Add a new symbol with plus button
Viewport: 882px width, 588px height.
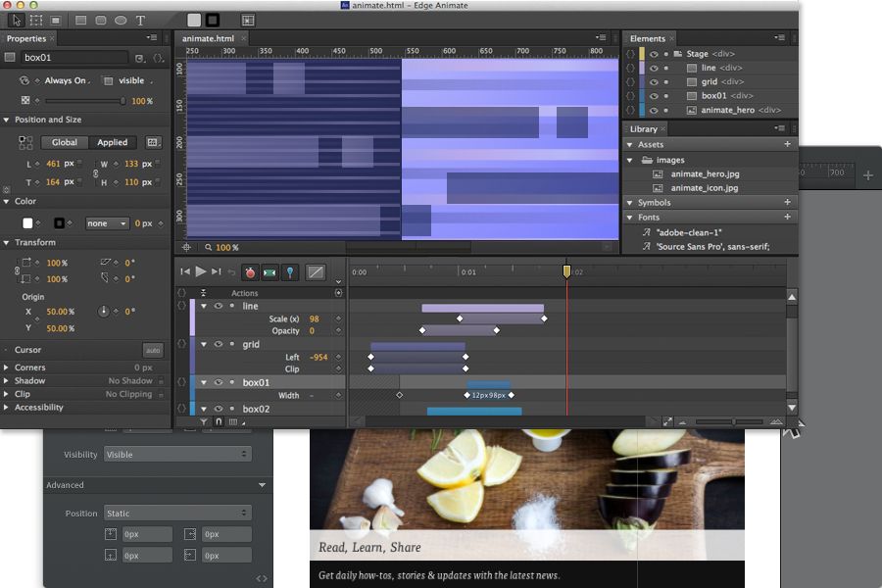coord(787,203)
